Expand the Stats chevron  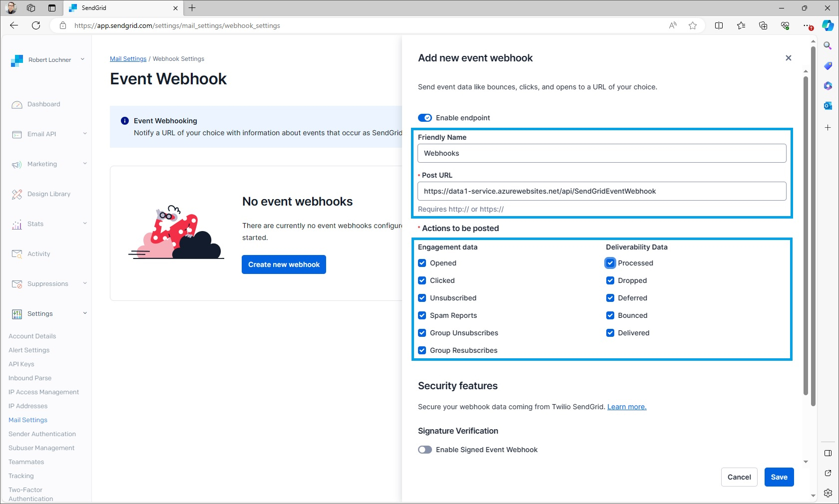[85, 223]
